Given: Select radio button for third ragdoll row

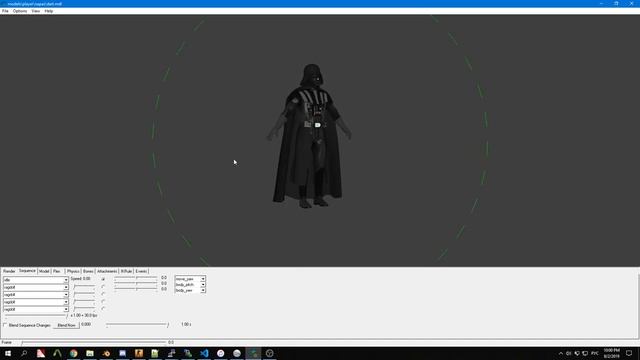Looking at the screenshot, I should click(x=103, y=301).
